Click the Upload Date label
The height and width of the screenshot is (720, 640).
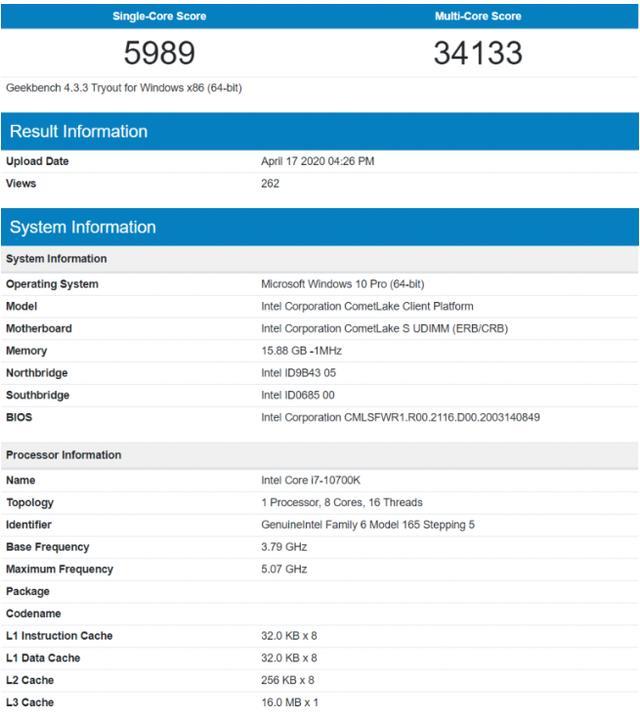click(37, 161)
